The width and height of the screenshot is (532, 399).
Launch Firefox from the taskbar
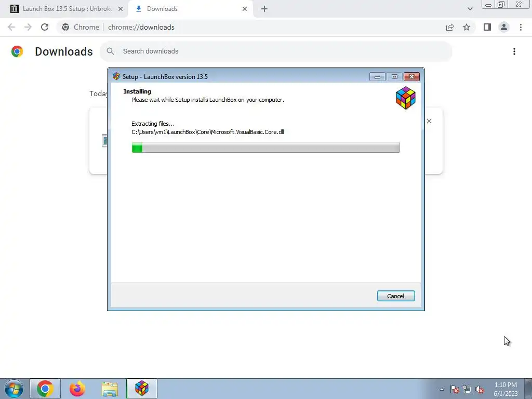77,389
